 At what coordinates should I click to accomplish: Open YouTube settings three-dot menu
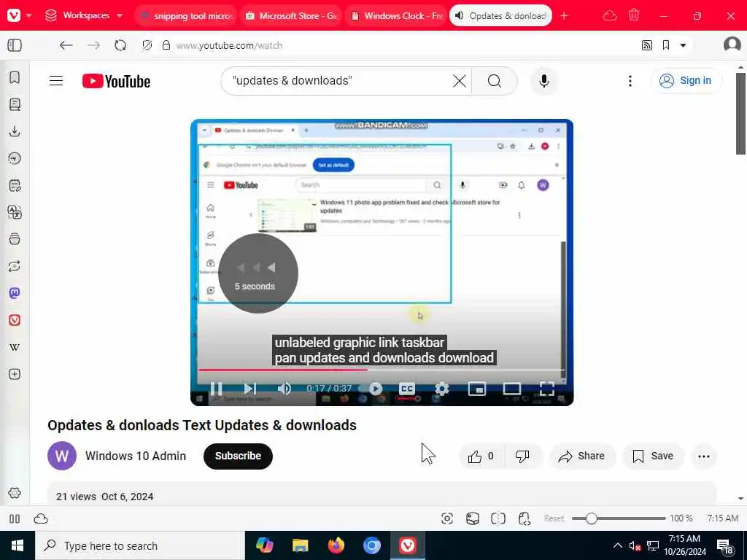point(630,81)
